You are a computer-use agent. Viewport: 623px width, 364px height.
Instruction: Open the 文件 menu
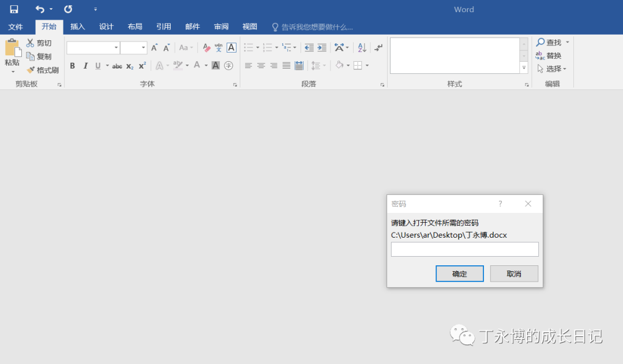[x=16, y=27]
